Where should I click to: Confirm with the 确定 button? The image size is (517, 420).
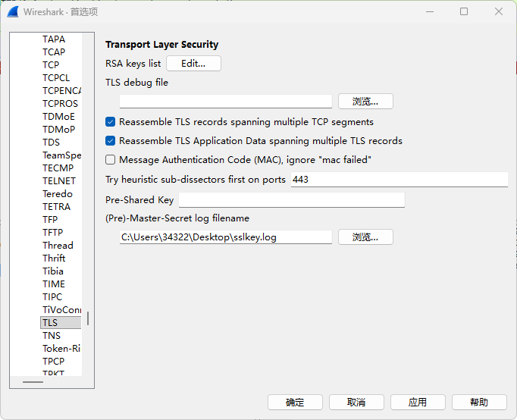pyautogui.click(x=295, y=403)
